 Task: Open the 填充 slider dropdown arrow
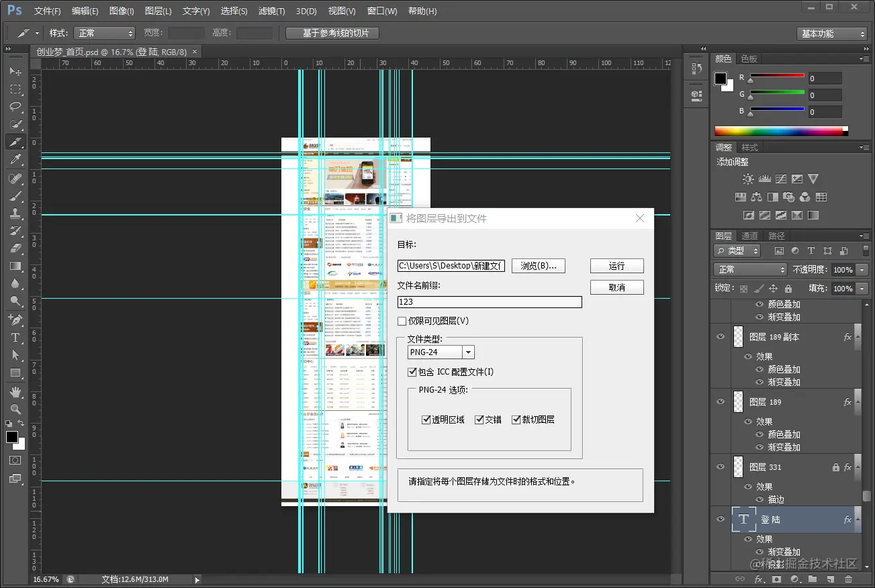pyautogui.click(x=862, y=289)
